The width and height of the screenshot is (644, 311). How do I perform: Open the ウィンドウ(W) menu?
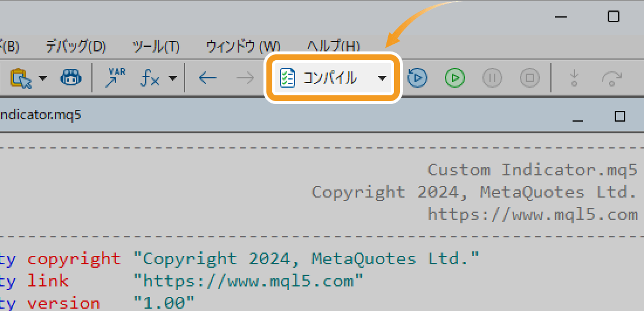[243, 46]
